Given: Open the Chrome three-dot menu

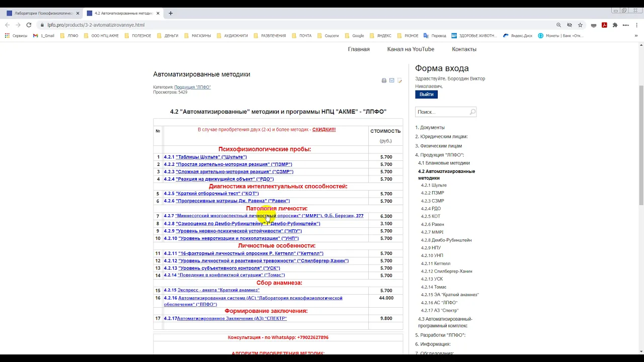Looking at the screenshot, I should tap(637, 25).
